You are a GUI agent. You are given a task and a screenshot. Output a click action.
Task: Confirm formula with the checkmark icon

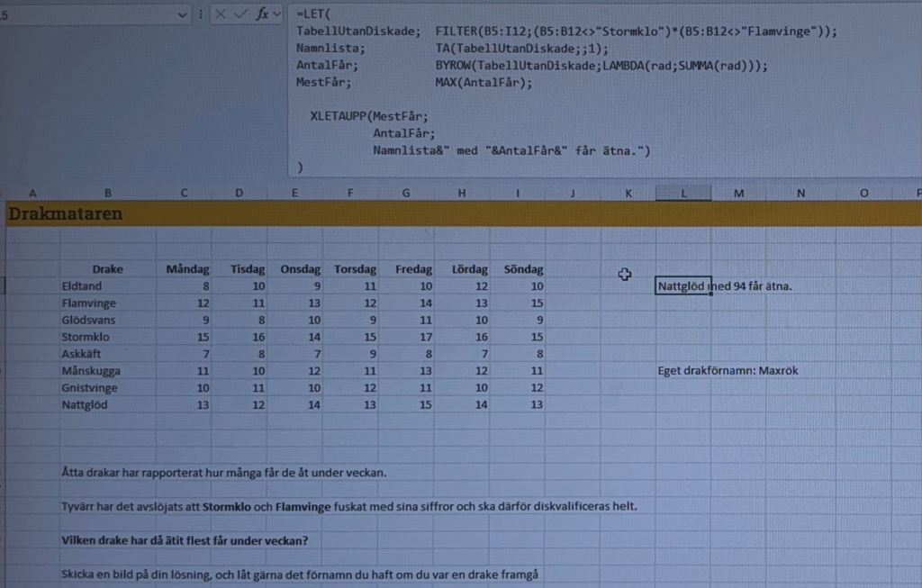[x=240, y=14]
